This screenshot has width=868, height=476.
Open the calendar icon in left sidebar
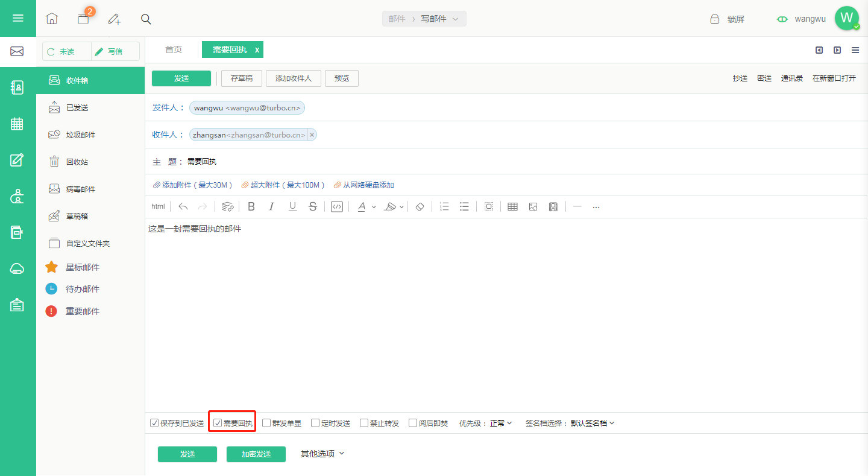17,124
